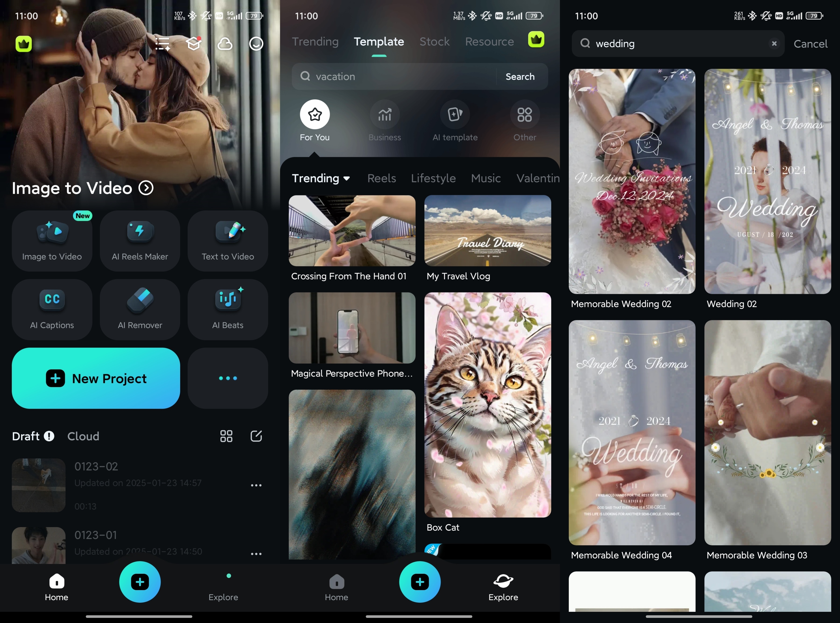The image size is (840, 623).
Task: Click the New Project button
Action: 97,378
